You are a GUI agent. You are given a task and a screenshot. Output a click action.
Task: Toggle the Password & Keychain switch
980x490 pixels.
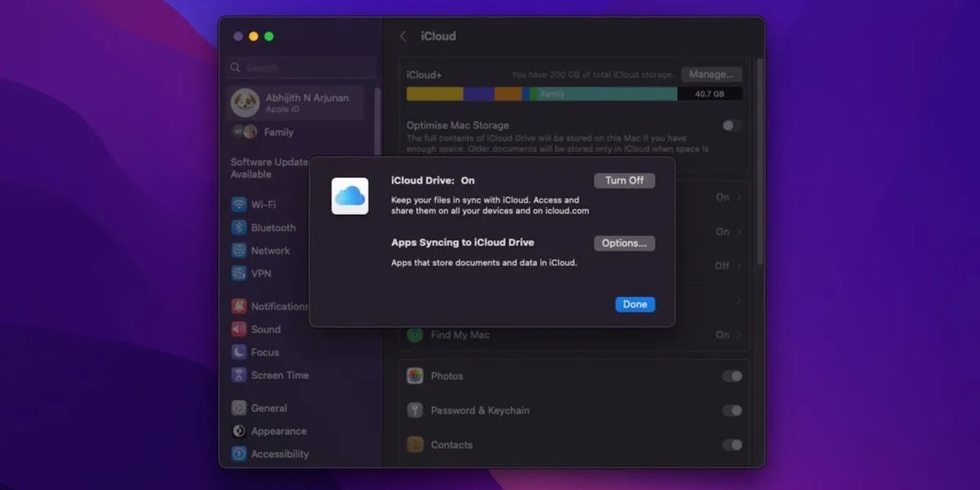coord(732,410)
